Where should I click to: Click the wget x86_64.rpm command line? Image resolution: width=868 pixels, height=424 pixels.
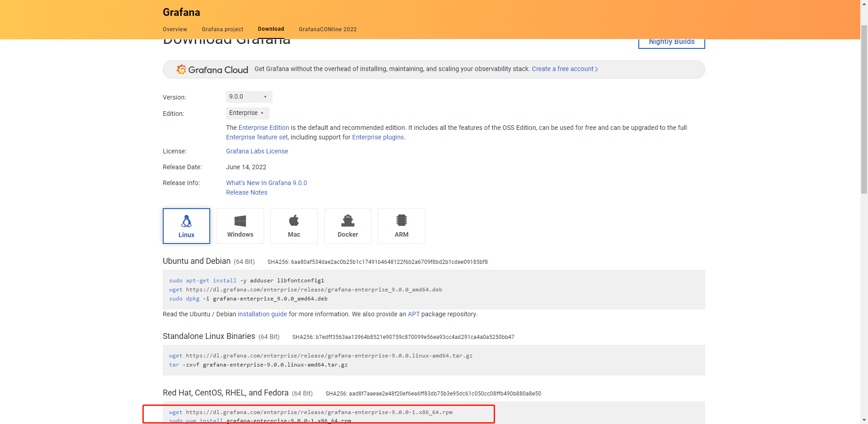[x=311, y=412]
